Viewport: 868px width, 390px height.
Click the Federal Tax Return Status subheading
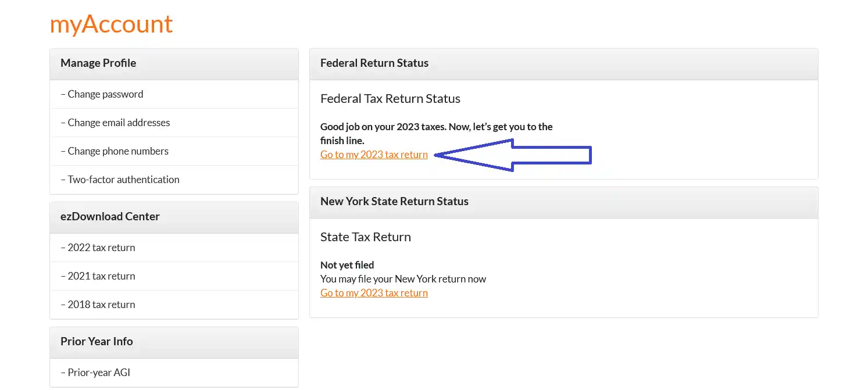tap(390, 99)
